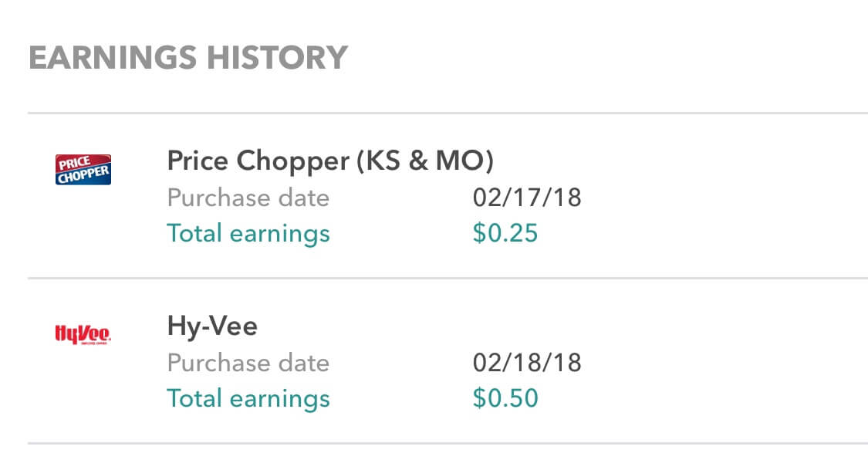Click the $0.50 total earnings amount
The width and height of the screenshot is (868, 460).
coord(505,398)
